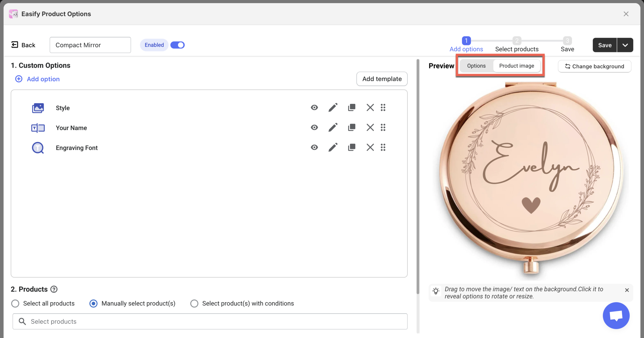This screenshot has width=644, height=338.
Task: Edit the Engraving Font option
Action: [333, 147]
